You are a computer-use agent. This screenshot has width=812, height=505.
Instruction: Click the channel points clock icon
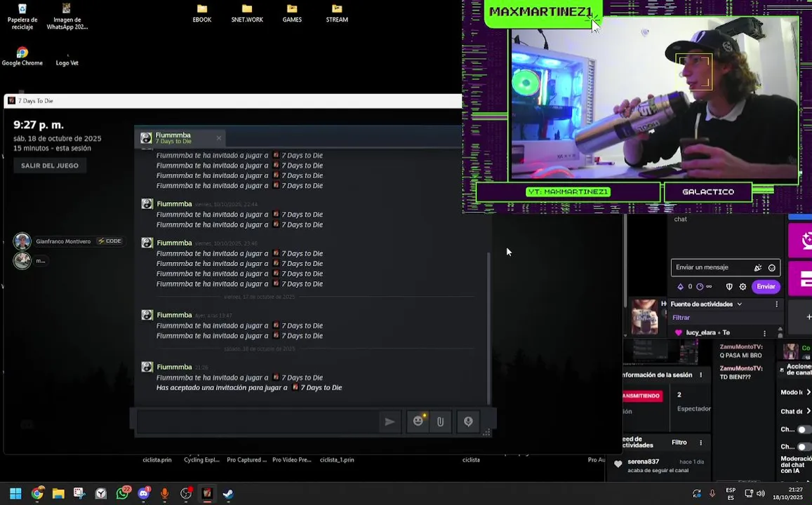pyautogui.click(x=700, y=287)
